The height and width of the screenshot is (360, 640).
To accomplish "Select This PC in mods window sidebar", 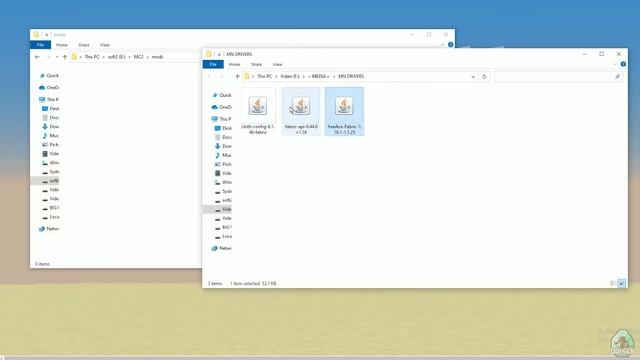I will pyautogui.click(x=49, y=99).
